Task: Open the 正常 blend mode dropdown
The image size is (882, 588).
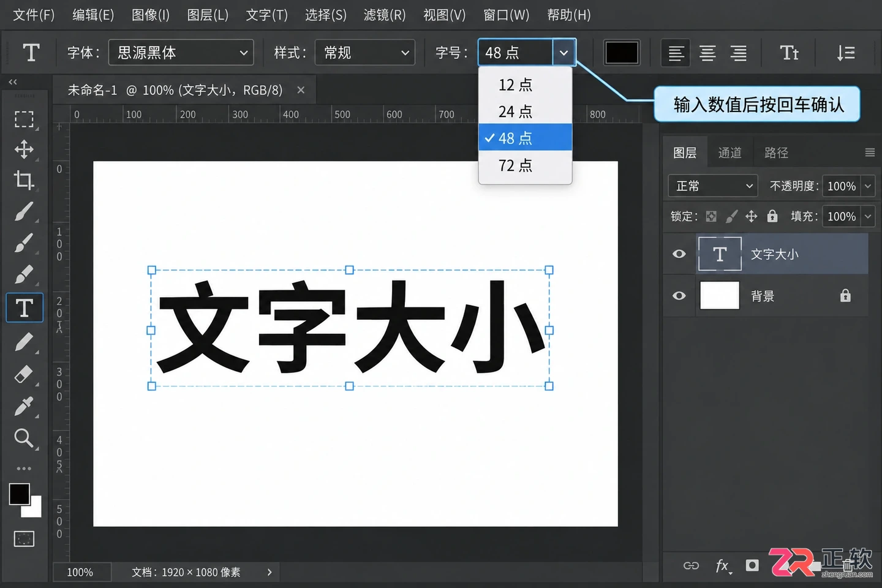Action: pos(713,186)
